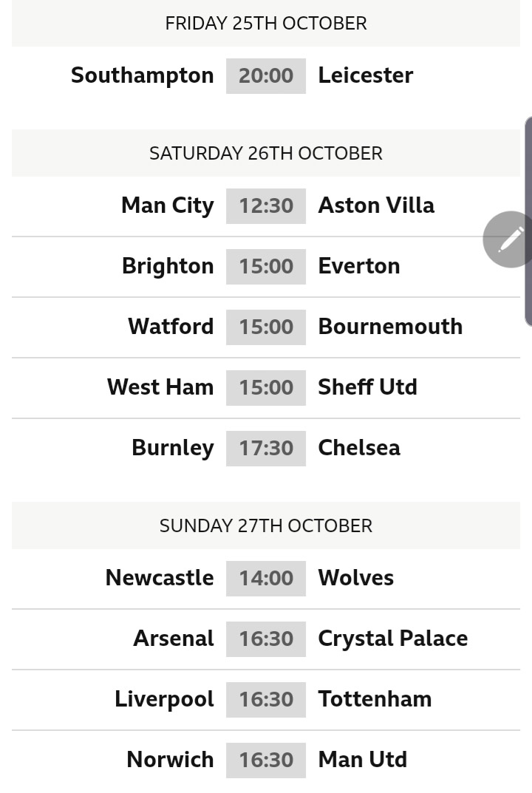This screenshot has height=793, width=532.
Task: Click on Chelsea team name
Action: point(359,448)
